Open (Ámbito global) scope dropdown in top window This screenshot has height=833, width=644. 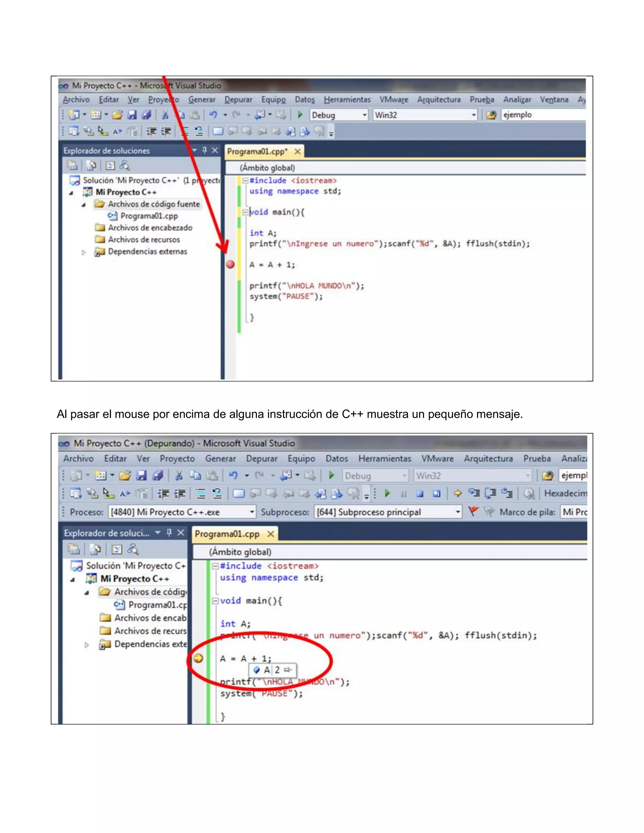pos(406,168)
